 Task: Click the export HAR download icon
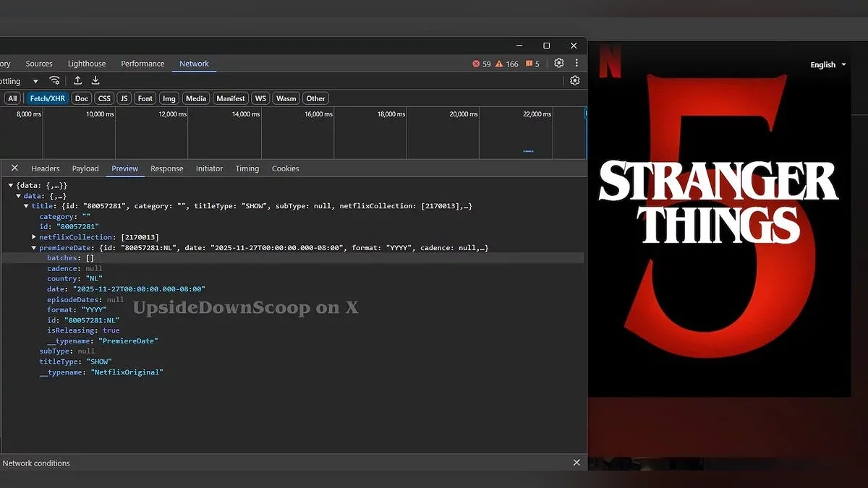pyautogui.click(x=95, y=81)
